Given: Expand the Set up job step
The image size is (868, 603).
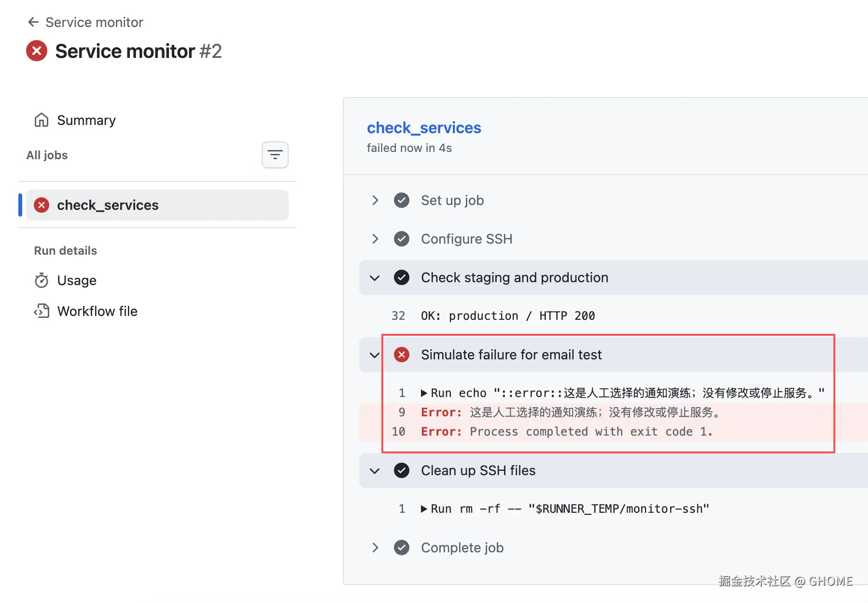Looking at the screenshot, I should point(375,200).
